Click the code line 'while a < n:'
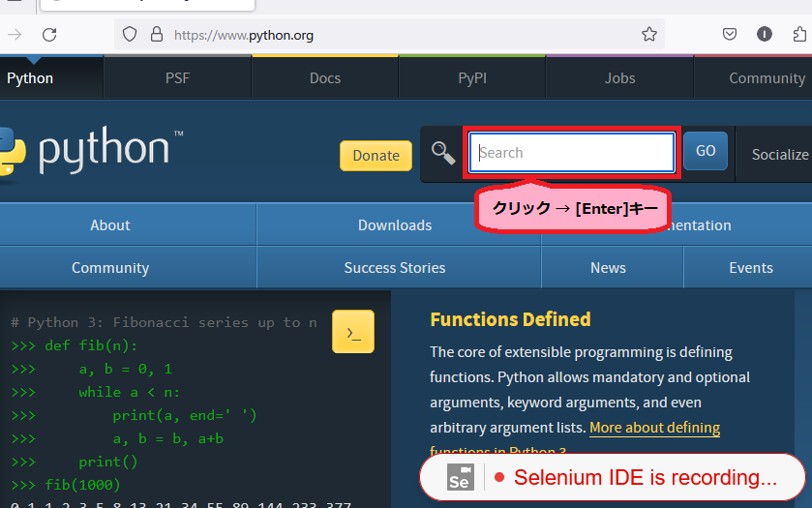The width and height of the screenshot is (812, 508). click(x=130, y=392)
